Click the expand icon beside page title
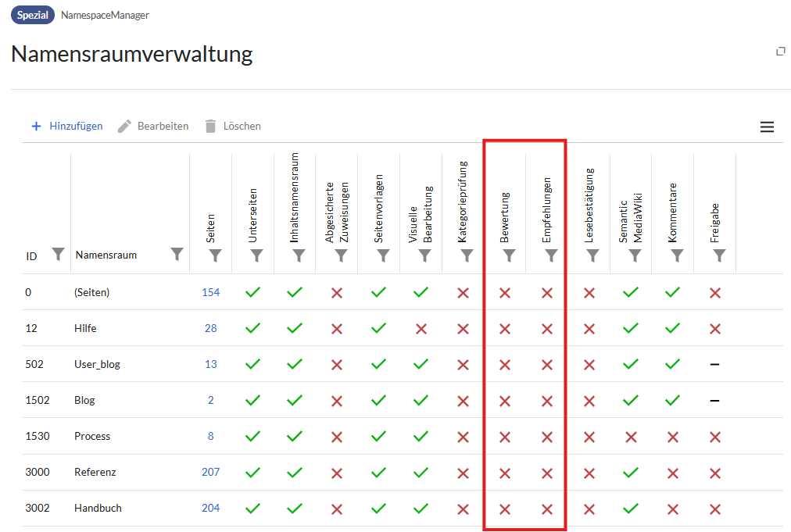This screenshot has width=791, height=532. coord(780,52)
